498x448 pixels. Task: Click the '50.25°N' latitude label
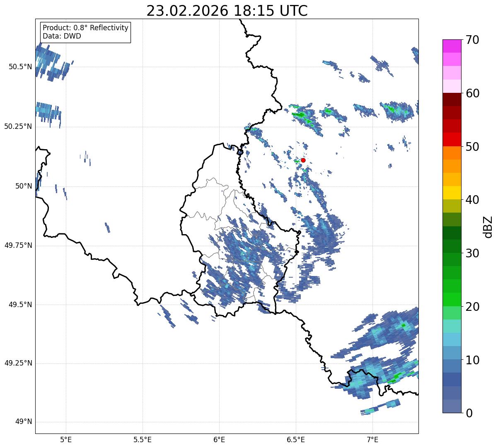[x=18, y=126]
